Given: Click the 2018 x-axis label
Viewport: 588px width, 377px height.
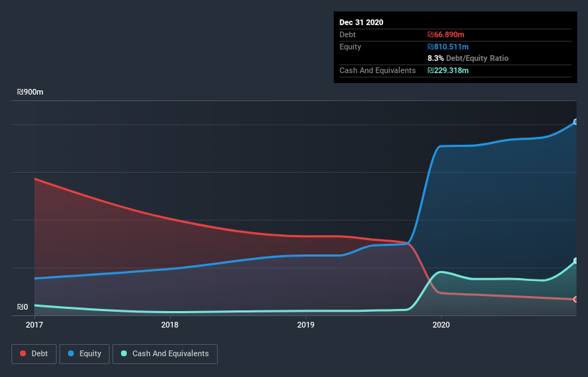Looking at the screenshot, I should (x=170, y=325).
